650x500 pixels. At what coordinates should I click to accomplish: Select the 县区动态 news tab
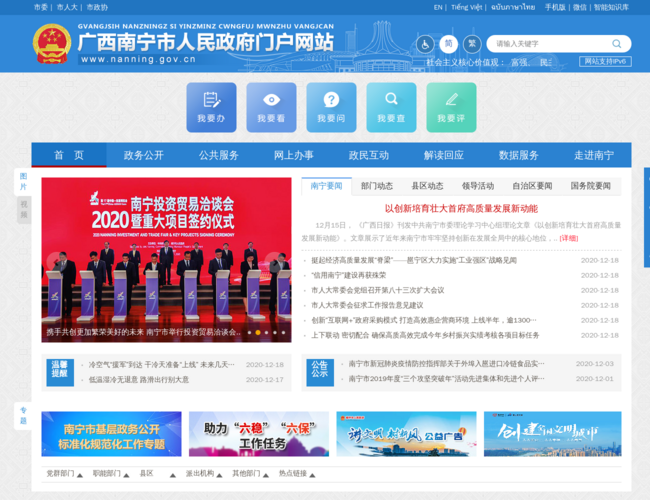pos(427,186)
